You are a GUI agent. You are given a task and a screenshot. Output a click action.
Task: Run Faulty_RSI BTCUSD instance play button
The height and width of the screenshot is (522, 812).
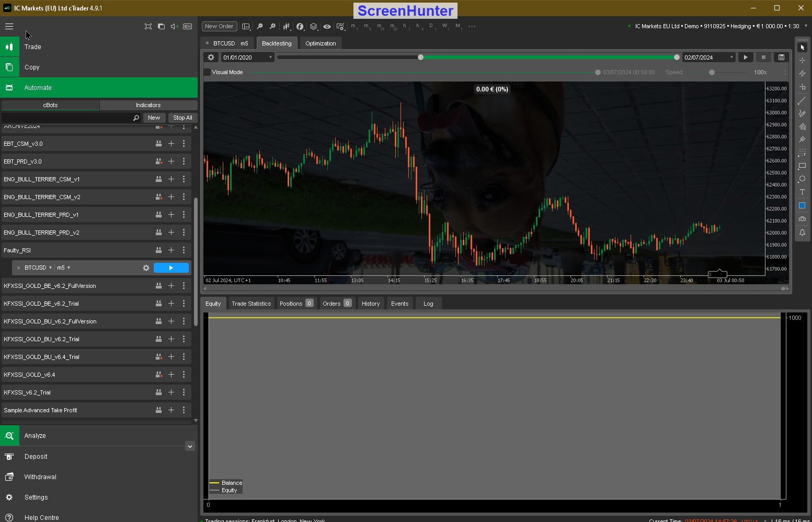pos(171,268)
